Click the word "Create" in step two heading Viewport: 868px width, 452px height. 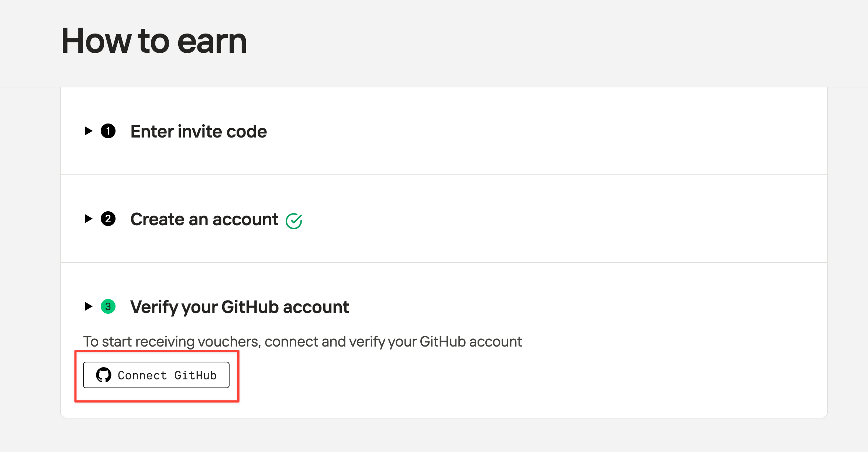coord(157,219)
